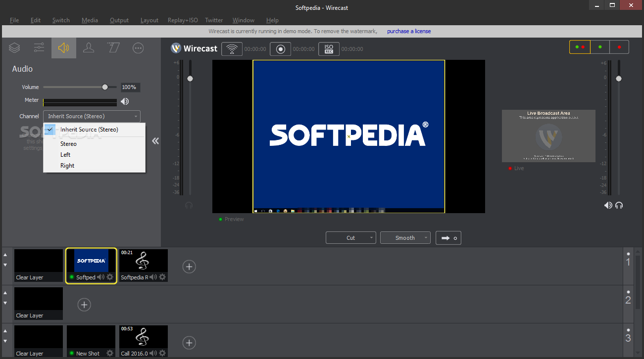Start recording with the record button

280,49
